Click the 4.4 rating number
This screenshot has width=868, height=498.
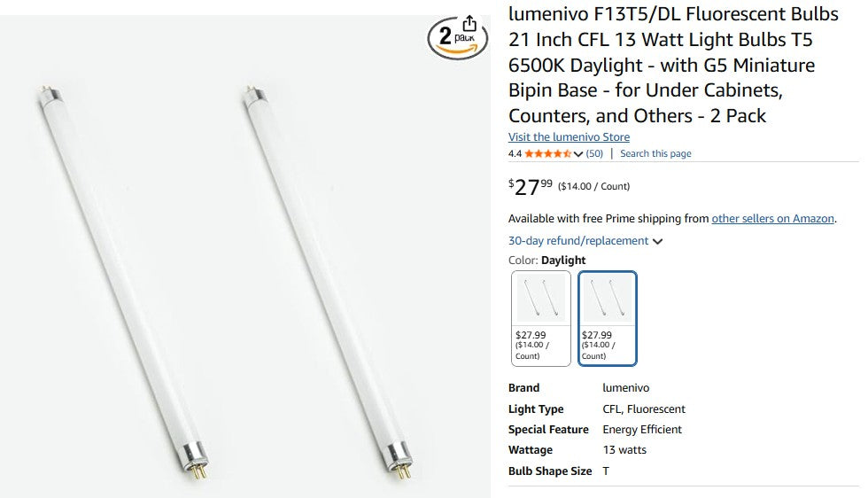515,153
